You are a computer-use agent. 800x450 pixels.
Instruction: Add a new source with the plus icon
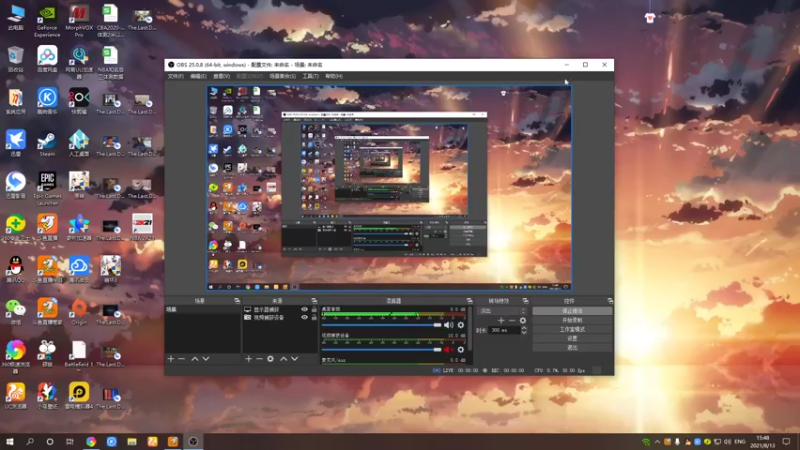(248, 359)
